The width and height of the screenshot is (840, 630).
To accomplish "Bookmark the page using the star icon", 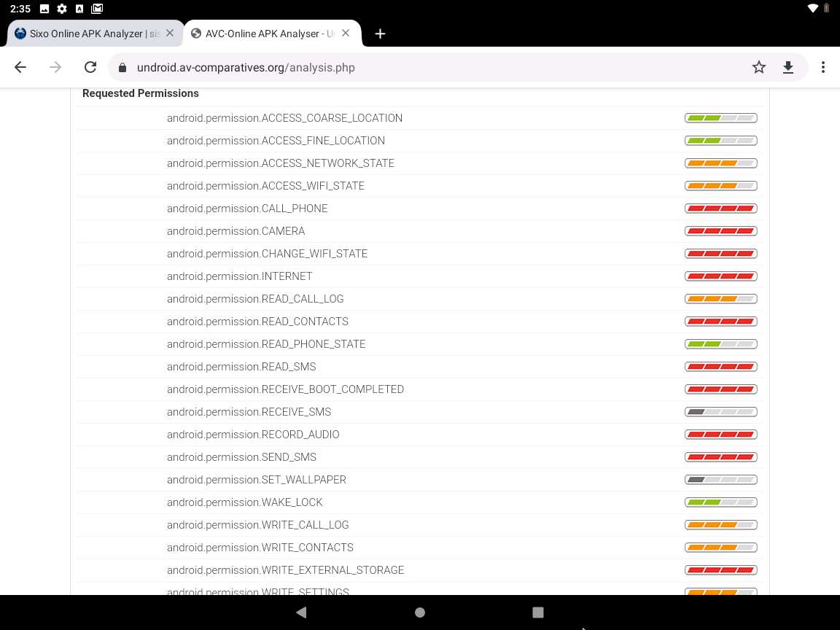I will pyautogui.click(x=758, y=66).
